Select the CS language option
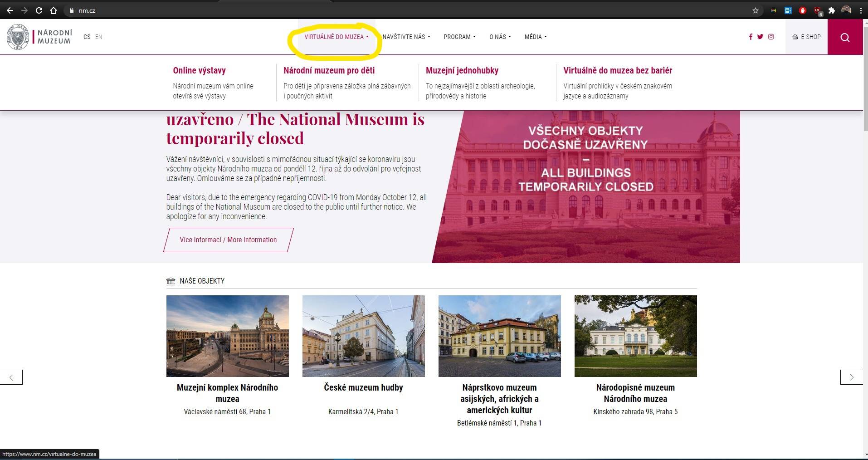 [x=87, y=37]
